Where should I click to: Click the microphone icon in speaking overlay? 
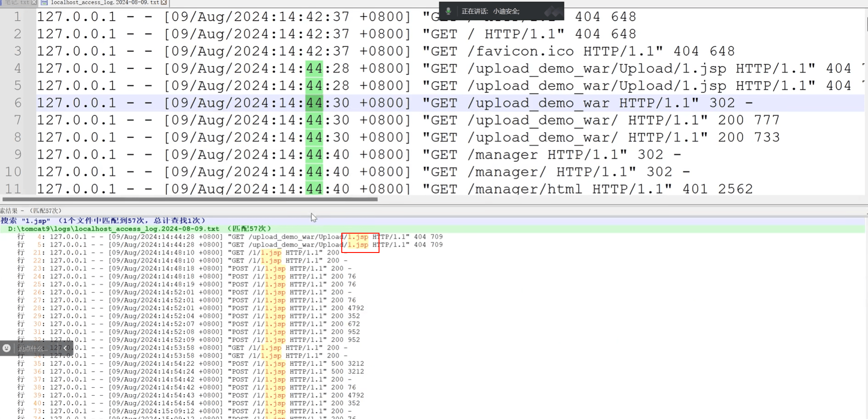click(x=448, y=11)
